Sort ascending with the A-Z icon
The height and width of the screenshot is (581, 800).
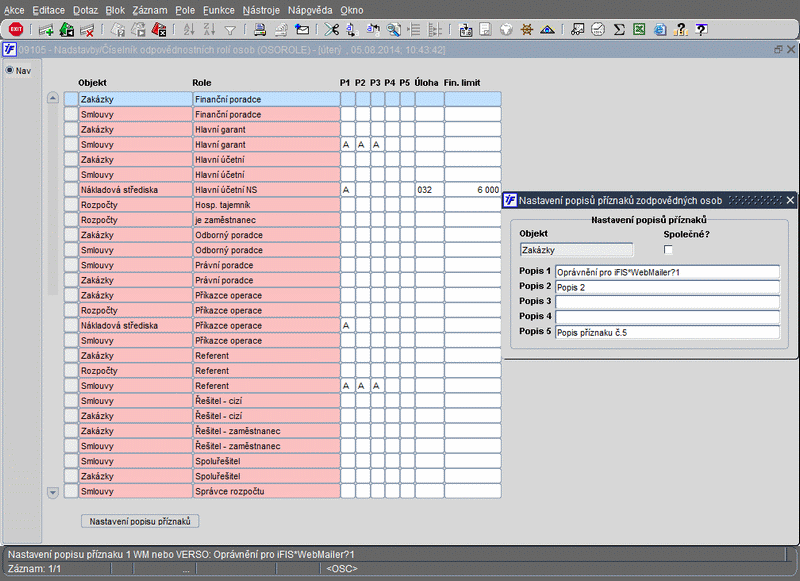point(189,30)
